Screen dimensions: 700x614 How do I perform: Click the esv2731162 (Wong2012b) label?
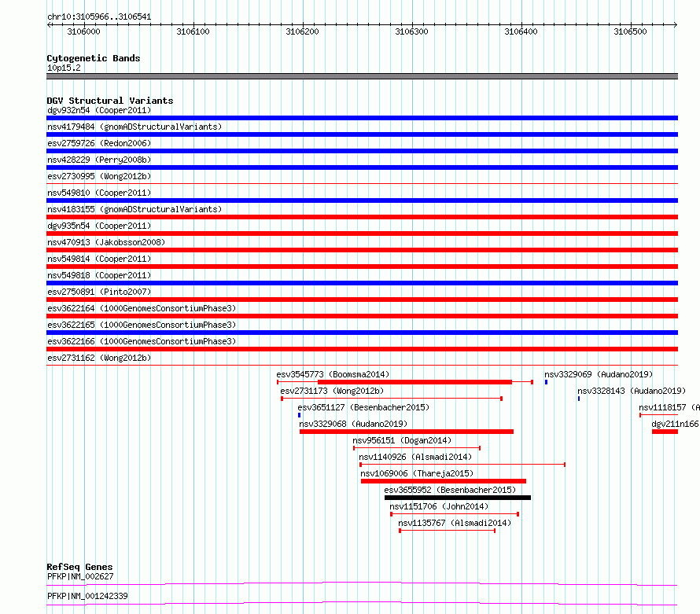(x=99, y=358)
